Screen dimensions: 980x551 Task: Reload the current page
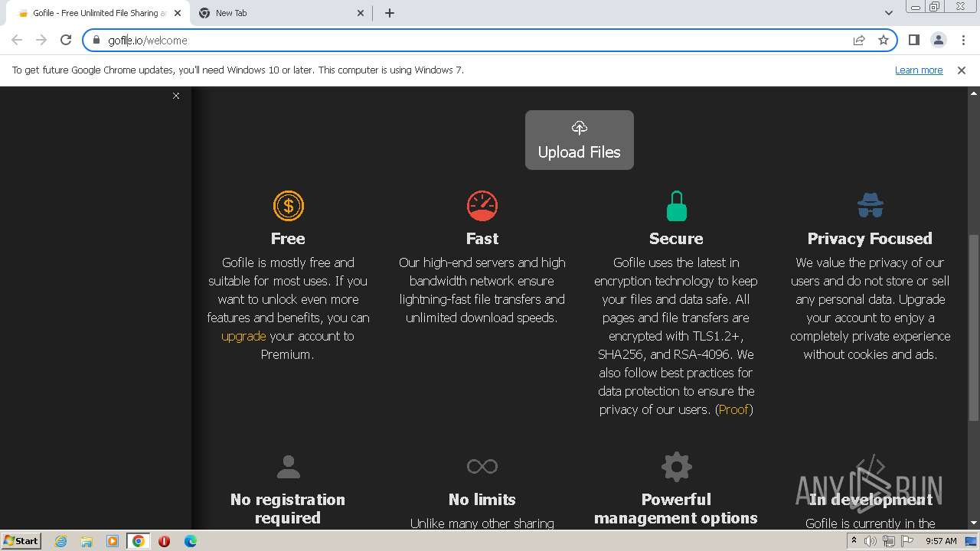tap(66, 40)
